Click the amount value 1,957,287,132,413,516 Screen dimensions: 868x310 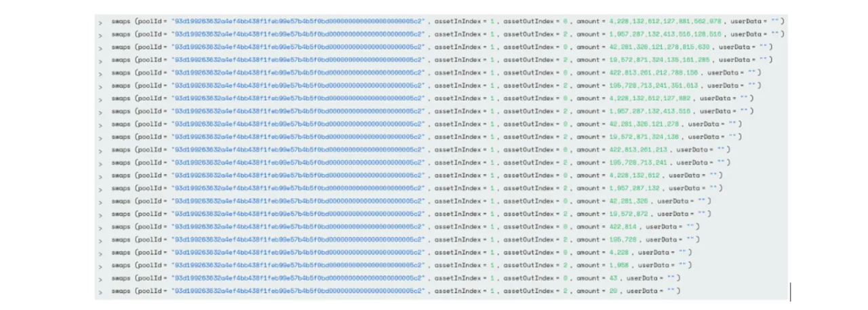(x=648, y=111)
